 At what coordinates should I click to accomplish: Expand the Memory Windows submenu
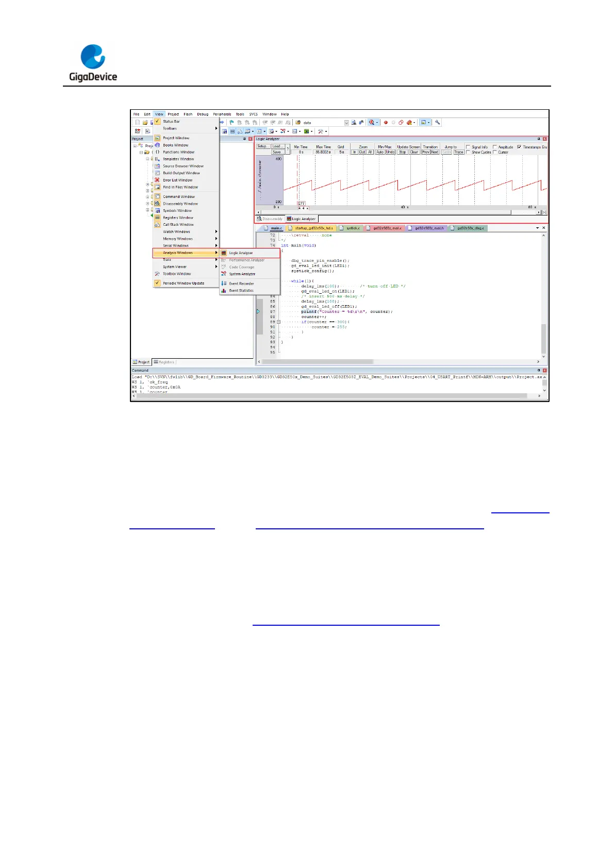pyautogui.click(x=186, y=239)
